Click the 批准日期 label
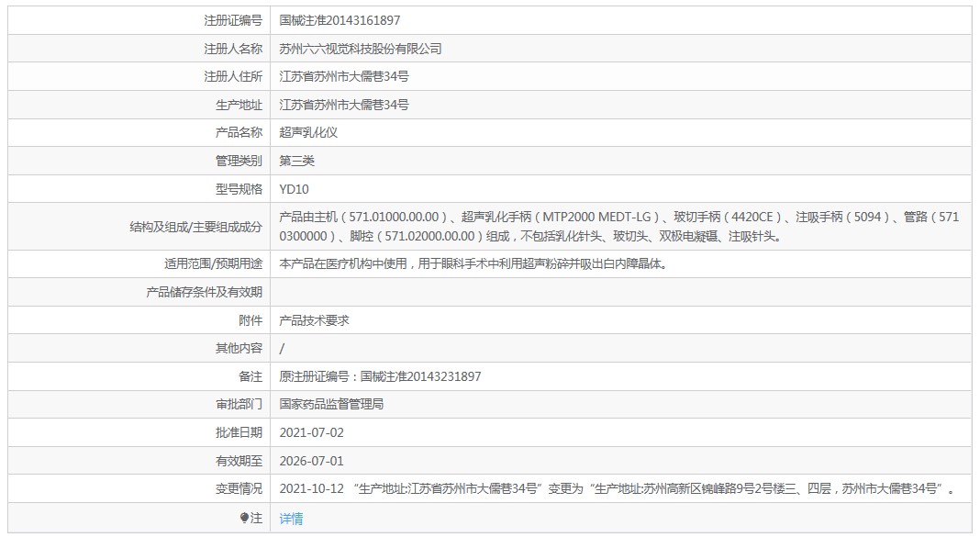 tap(239, 432)
